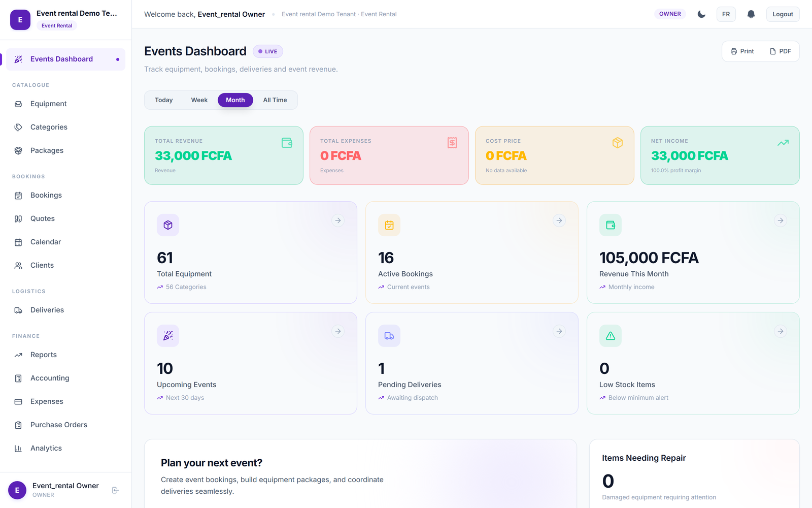This screenshot has width=812, height=508.
Task: Click the Total Expenses receipt icon
Action: pyautogui.click(x=452, y=143)
